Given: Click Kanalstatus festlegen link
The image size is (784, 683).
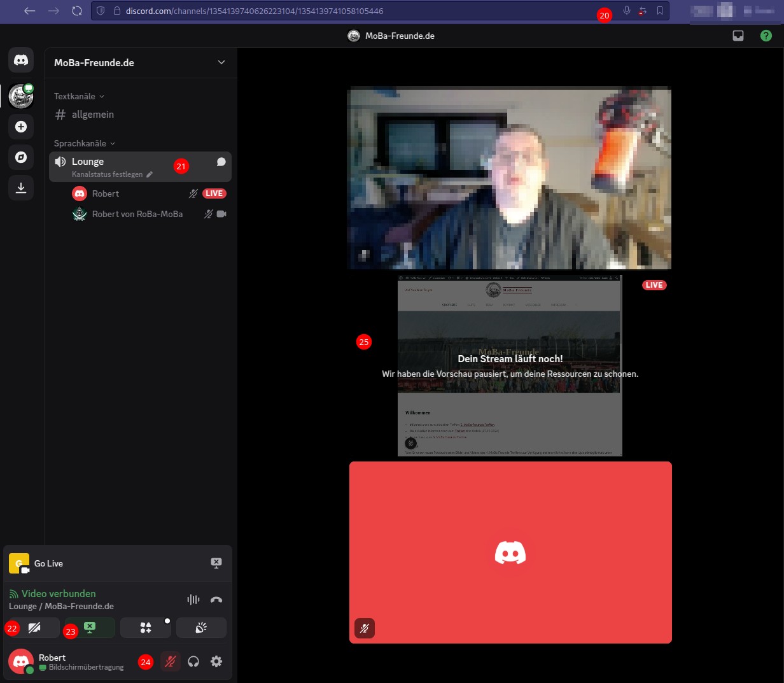Looking at the screenshot, I should coord(107,174).
